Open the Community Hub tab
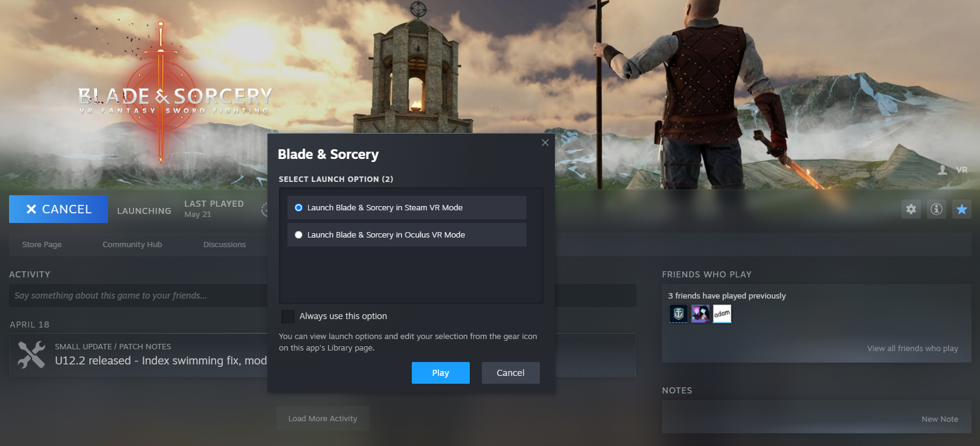Image resolution: width=980 pixels, height=446 pixels. tap(132, 244)
